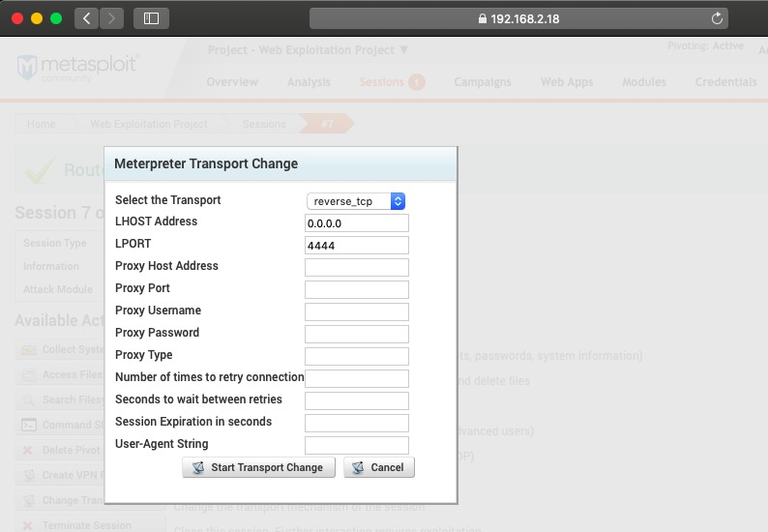Click the Collect System Data icon

tap(29, 350)
